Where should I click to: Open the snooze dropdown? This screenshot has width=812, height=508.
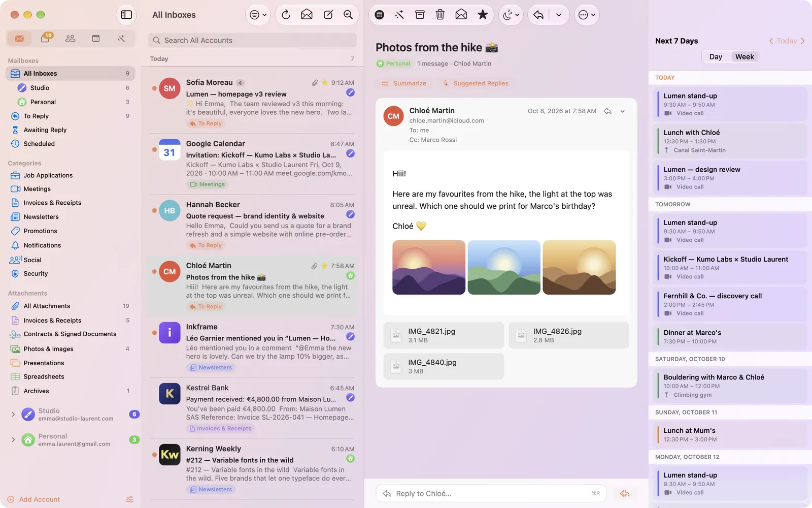coord(511,15)
